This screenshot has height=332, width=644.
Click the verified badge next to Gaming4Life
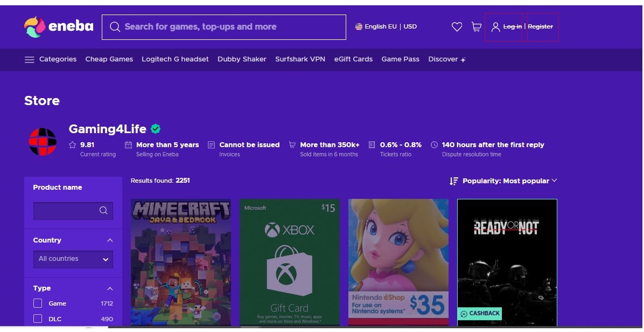pos(155,129)
